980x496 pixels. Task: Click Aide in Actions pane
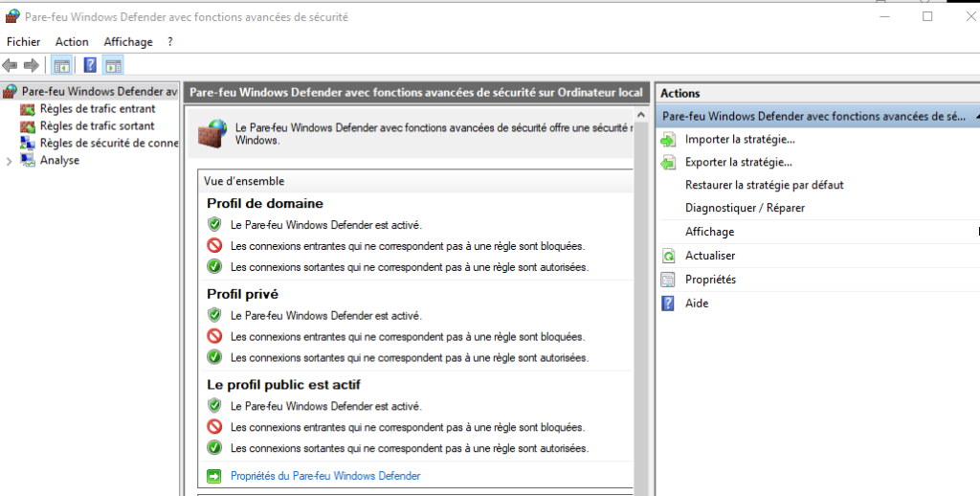pos(697,304)
